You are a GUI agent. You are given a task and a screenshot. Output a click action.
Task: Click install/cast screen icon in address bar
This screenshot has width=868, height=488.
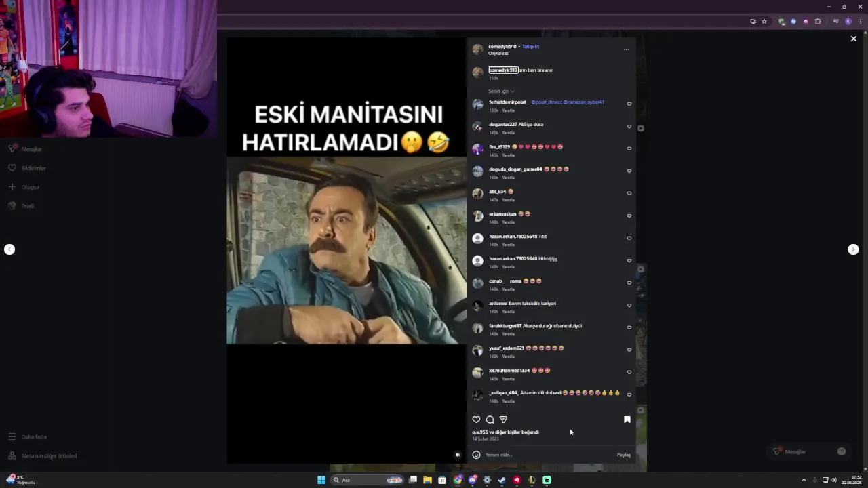753,21
